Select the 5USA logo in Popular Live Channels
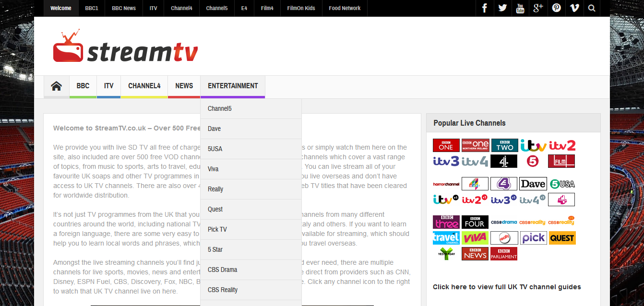Image resolution: width=644 pixels, height=306 pixels. pyautogui.click(x=562, y=184)
